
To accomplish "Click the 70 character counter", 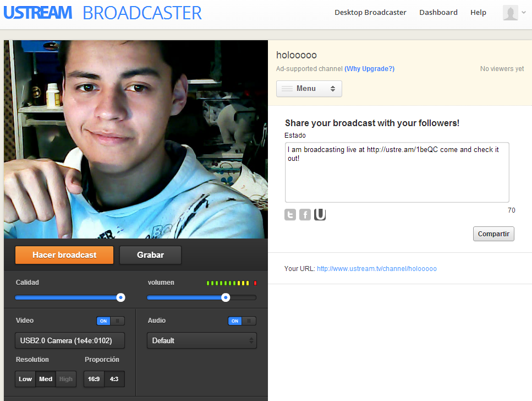I will click(511, 210).
